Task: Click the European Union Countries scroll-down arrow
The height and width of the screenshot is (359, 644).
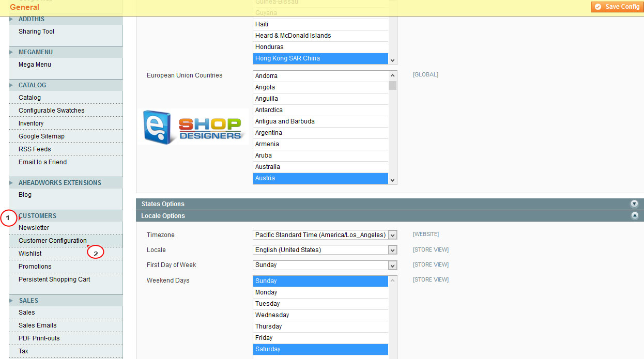Action: pyautogui.click(x=393, y=180)
